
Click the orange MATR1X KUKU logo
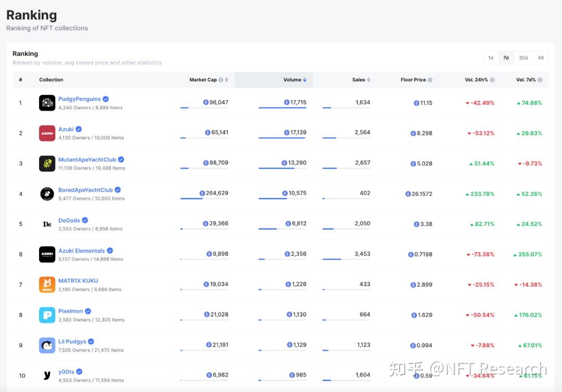[x=47, y=285]
